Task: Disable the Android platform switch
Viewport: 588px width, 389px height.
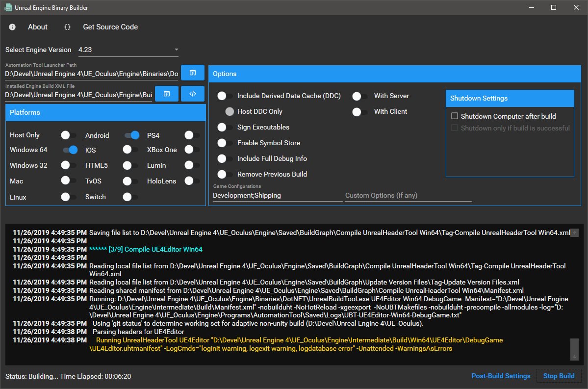Action: click(x=131, y=135)
